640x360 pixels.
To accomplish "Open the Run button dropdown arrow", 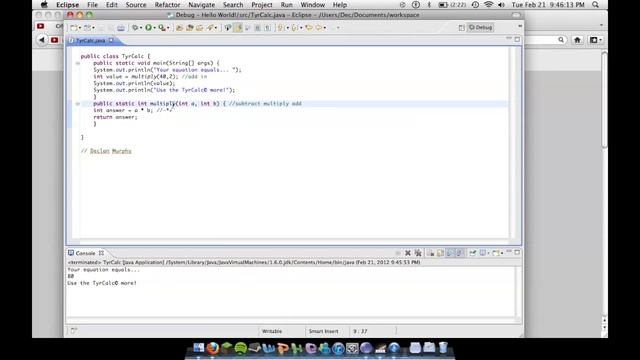I will coord(154,28).
